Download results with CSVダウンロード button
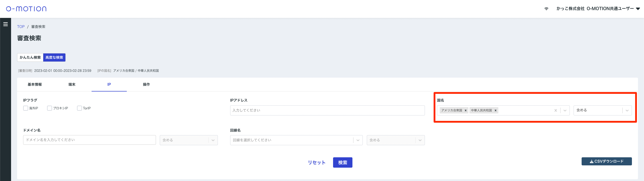The width and height of the screenshot is (644, 181). (607, 161)
